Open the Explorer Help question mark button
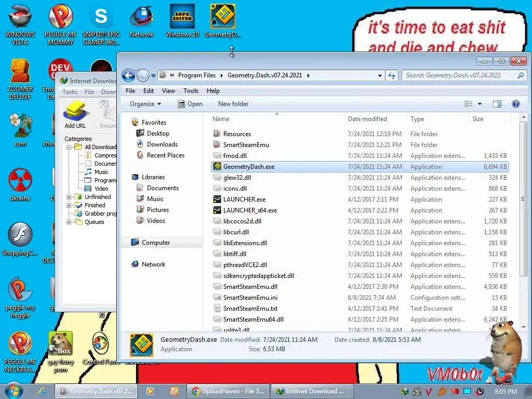Screen dimensions: 532x399 516,104
